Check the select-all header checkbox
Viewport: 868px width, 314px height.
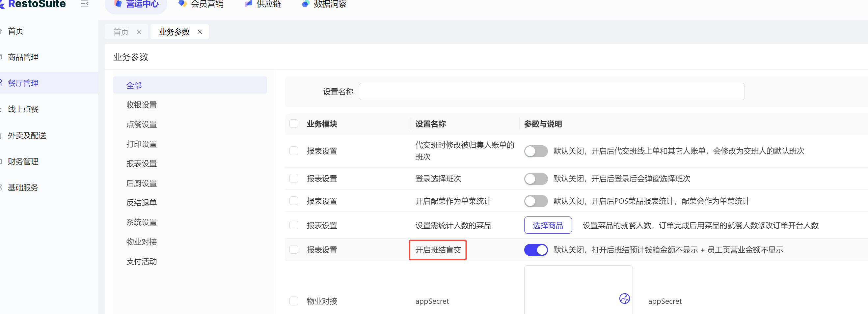294,124
